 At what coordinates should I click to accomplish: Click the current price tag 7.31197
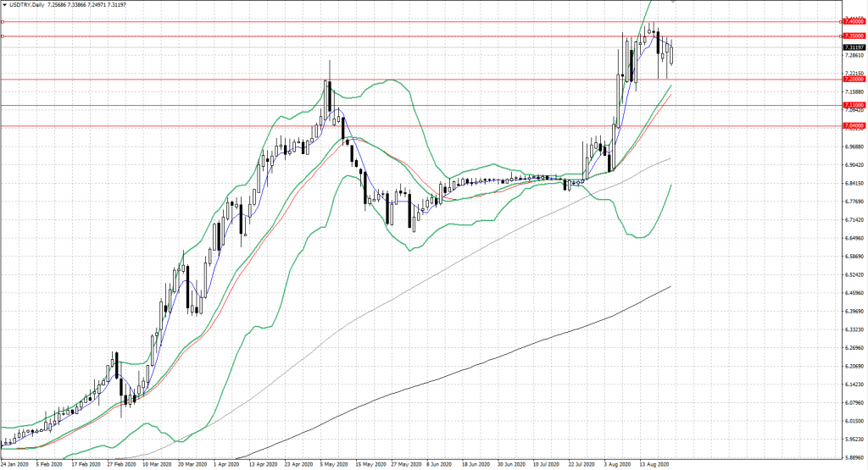tap(854, 47)
